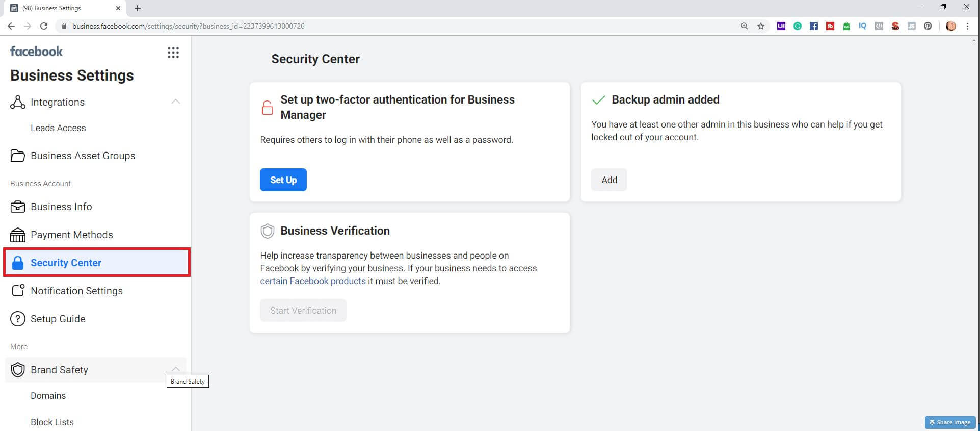This screenshot has height=431, width=980.
Task: Open the Chrome profile avatar
Action: point(950,26)
